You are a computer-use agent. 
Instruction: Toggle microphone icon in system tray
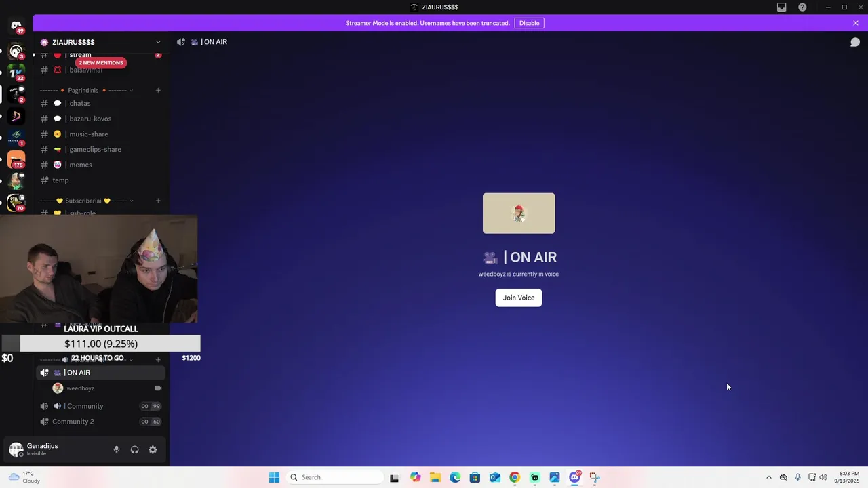[797, 477]
